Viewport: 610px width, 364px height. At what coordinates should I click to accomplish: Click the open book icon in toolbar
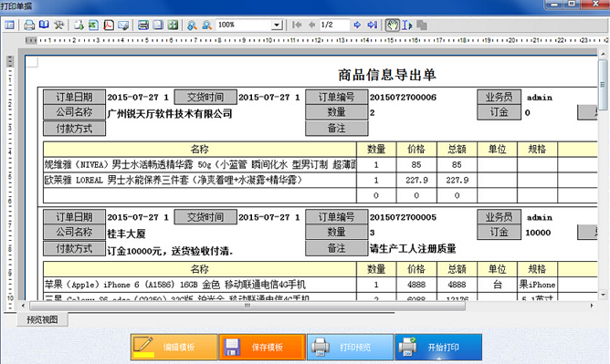pos(44,26)
